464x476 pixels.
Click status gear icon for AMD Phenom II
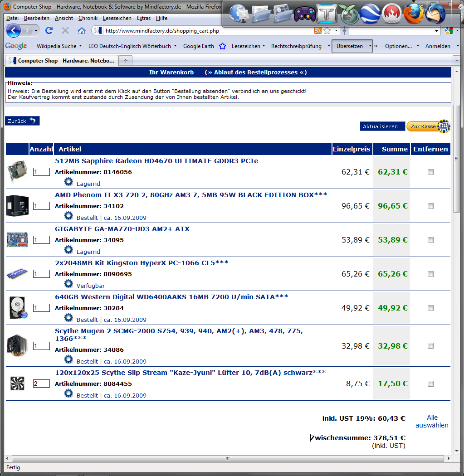[x=68, y=216]
